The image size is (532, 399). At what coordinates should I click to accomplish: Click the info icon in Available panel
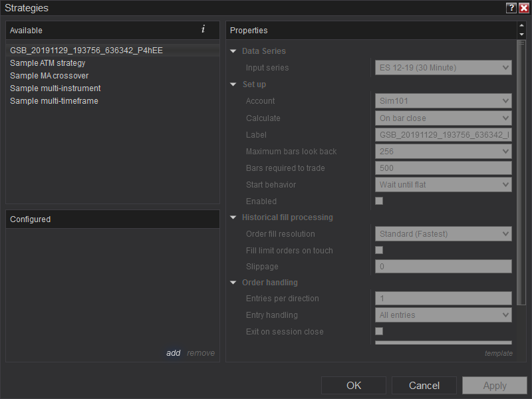tap(203, 29)
